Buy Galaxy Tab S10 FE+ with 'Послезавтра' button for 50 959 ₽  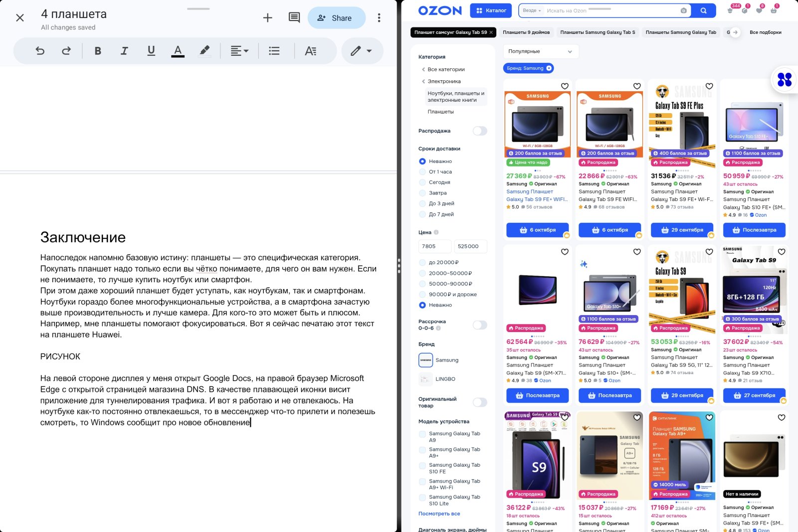pyautogui.click(x=754, y=230)
